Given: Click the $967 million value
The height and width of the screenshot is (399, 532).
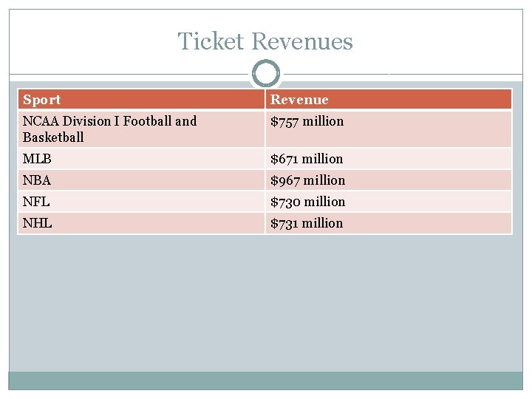Looking at the screenshot, I should point(307,180).
